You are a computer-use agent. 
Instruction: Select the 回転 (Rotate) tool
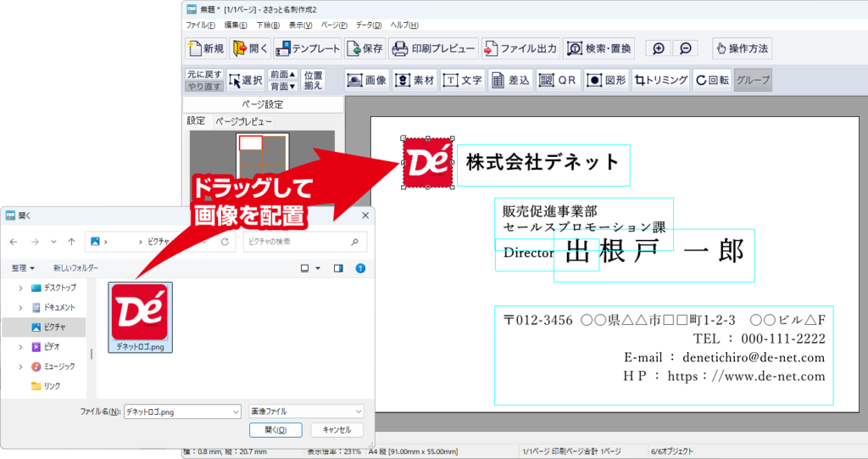(712, 80)
